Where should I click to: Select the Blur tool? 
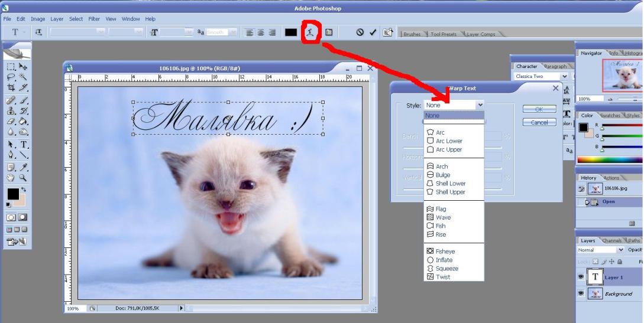(11, 132)
